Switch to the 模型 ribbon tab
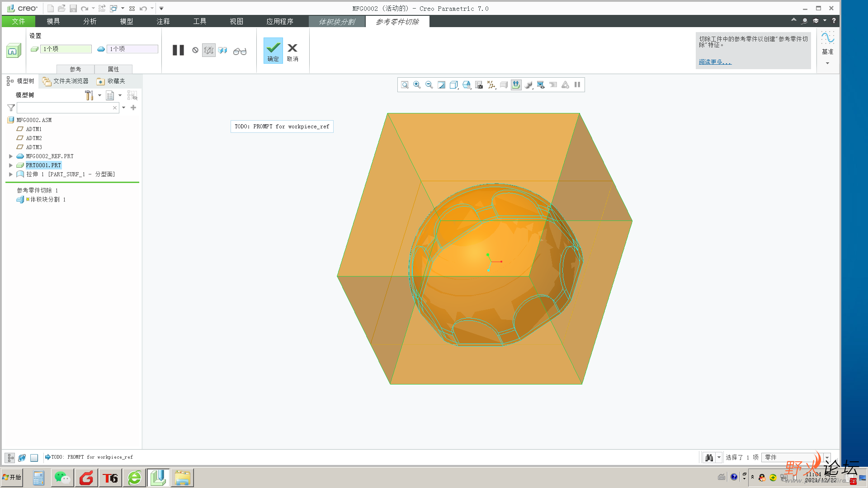 click(x=127, y=21)
